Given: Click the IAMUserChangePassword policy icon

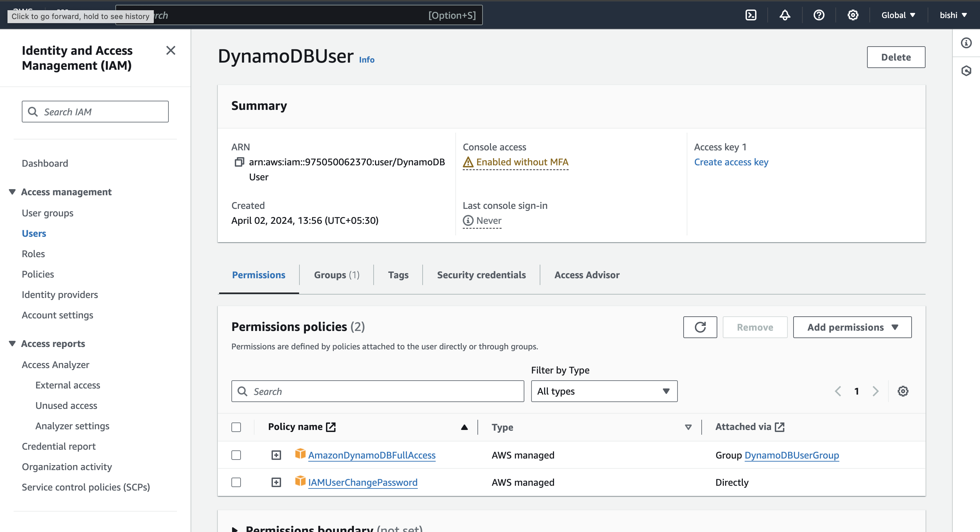Looking at the screenshot, I should point(299,482).
